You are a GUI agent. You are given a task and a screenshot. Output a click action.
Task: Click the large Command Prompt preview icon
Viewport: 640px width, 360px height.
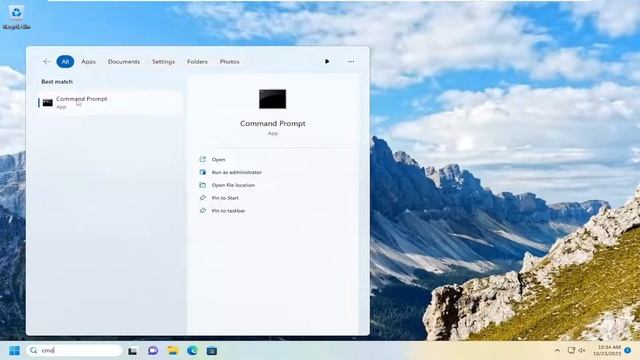tap(272, 99)
